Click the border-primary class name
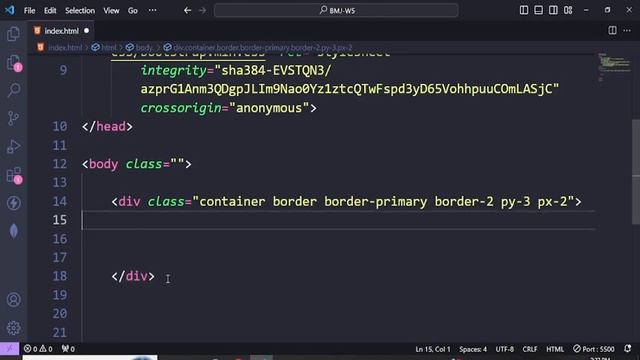The height and width of the screenshot is (360, 640). (375, 201)
